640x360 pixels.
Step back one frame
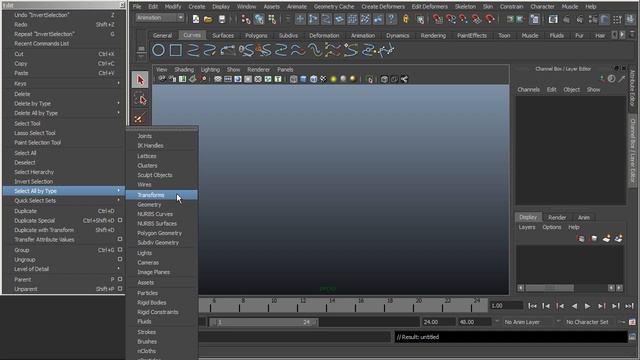546,306
